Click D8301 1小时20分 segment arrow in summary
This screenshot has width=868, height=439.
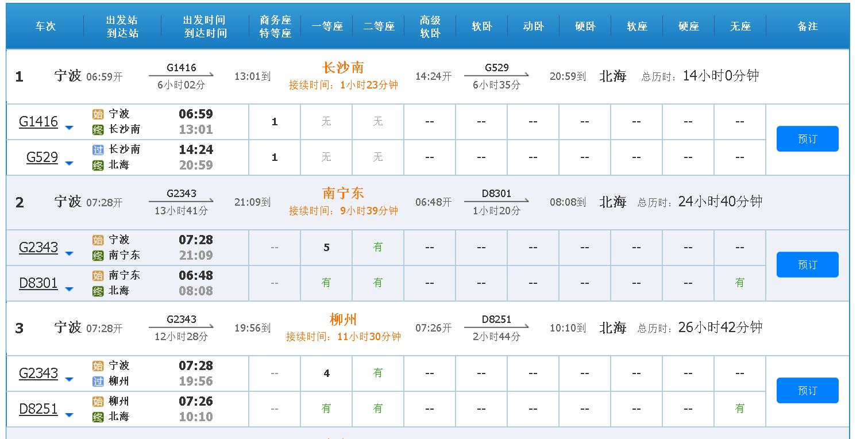point(496,202)
